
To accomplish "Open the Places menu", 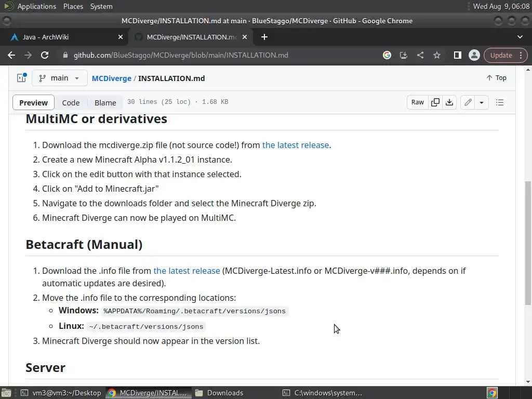I will pos(73,6).
